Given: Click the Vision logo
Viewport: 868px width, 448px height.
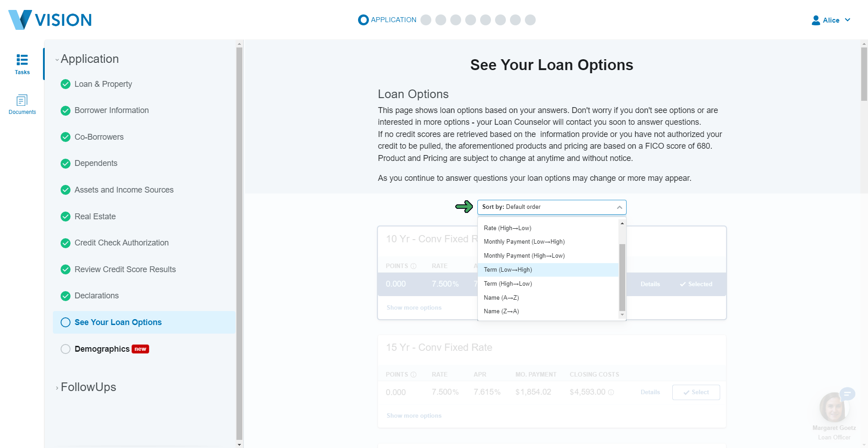Looking at the screenshot, I should 50,20.
